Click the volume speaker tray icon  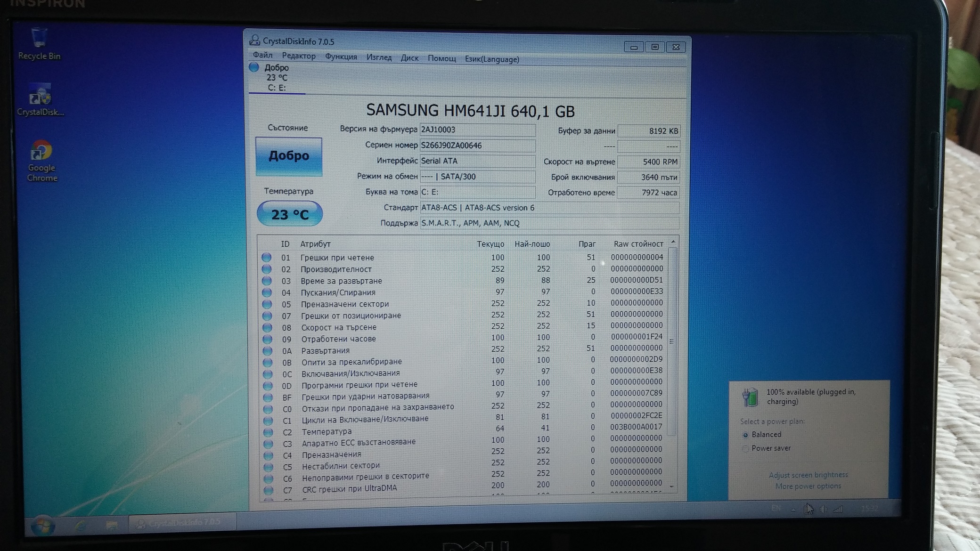click(x=824, y=509)
